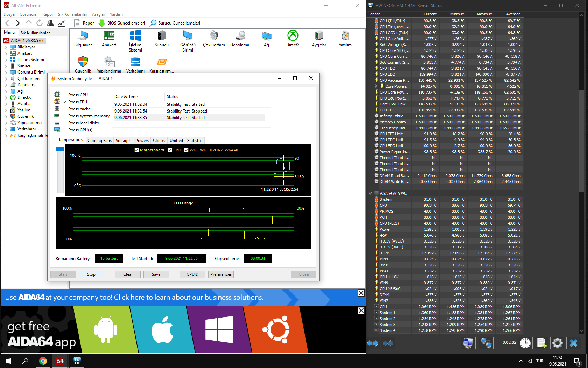
Task: Click the Save button in stability test
Action: [x=156, y=274]
